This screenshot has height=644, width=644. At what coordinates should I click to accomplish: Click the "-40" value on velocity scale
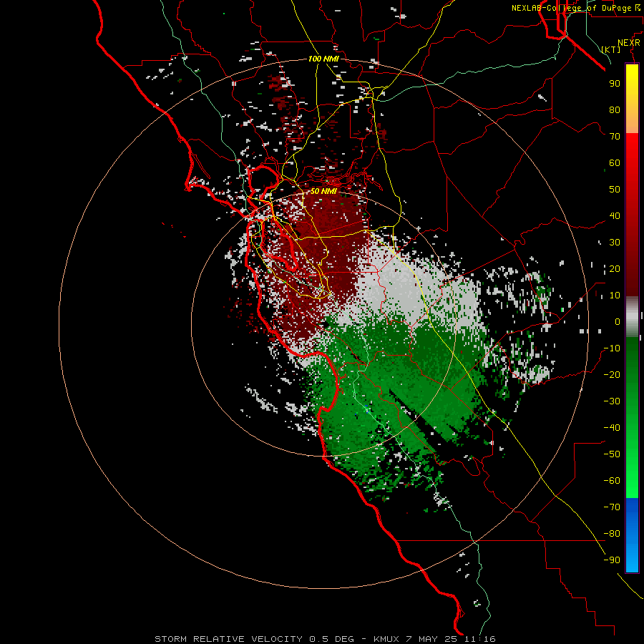(x=612, y=428)
